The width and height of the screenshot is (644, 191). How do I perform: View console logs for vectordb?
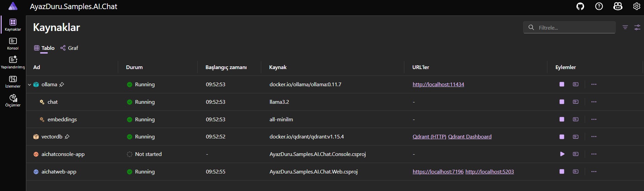(576, 137)
